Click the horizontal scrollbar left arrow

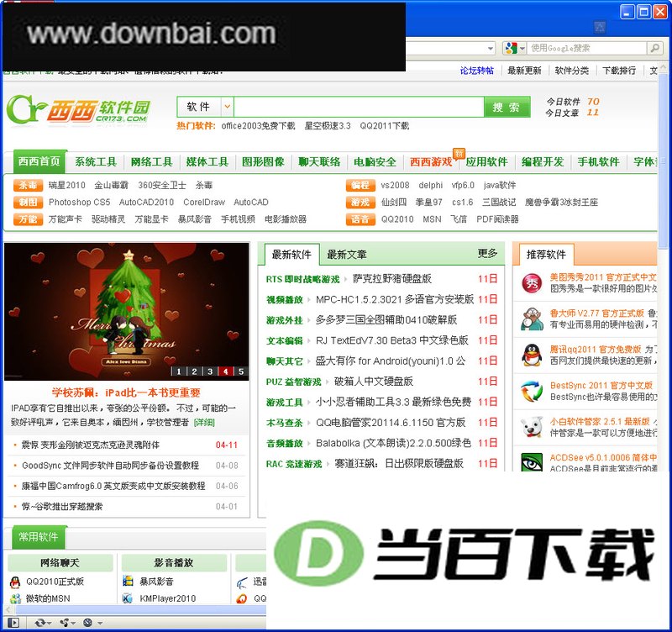click(8, 609)
